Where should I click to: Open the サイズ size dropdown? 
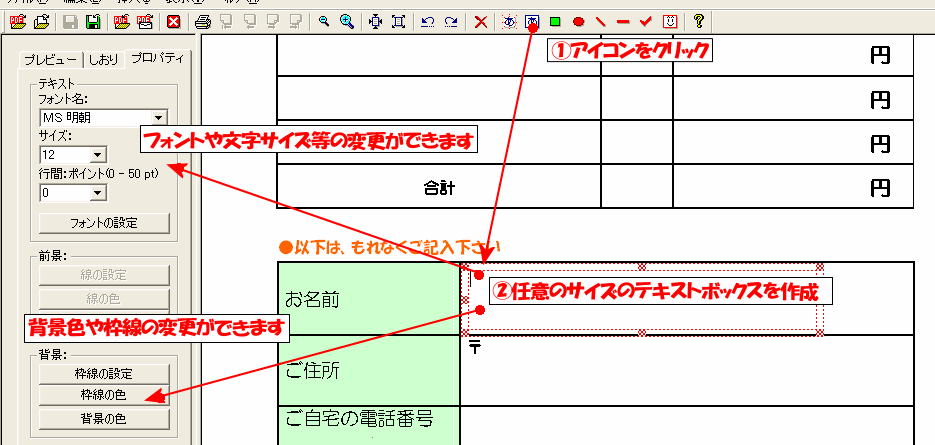97,155
